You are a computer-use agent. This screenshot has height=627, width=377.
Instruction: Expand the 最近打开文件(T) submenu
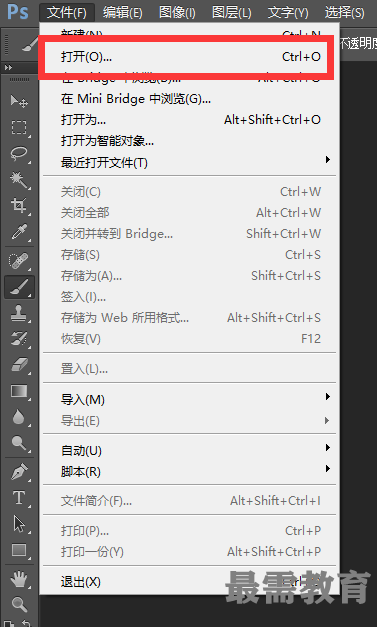[189, 162]
